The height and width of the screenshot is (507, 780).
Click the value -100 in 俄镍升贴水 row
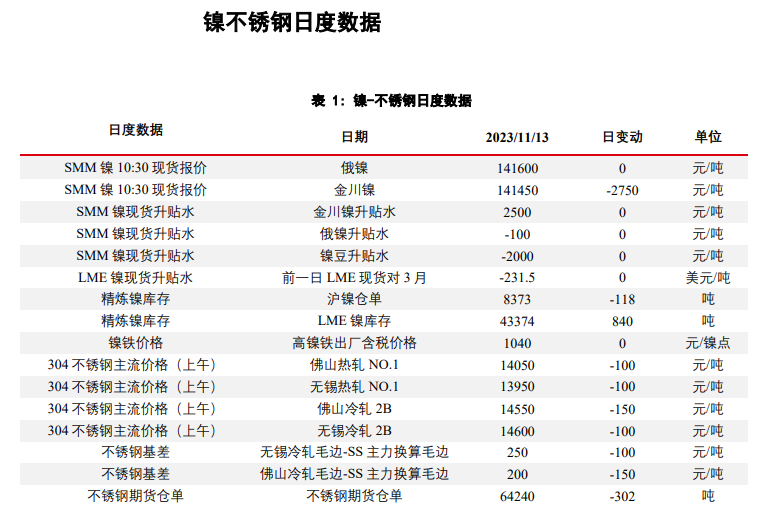tap(517, 234)
